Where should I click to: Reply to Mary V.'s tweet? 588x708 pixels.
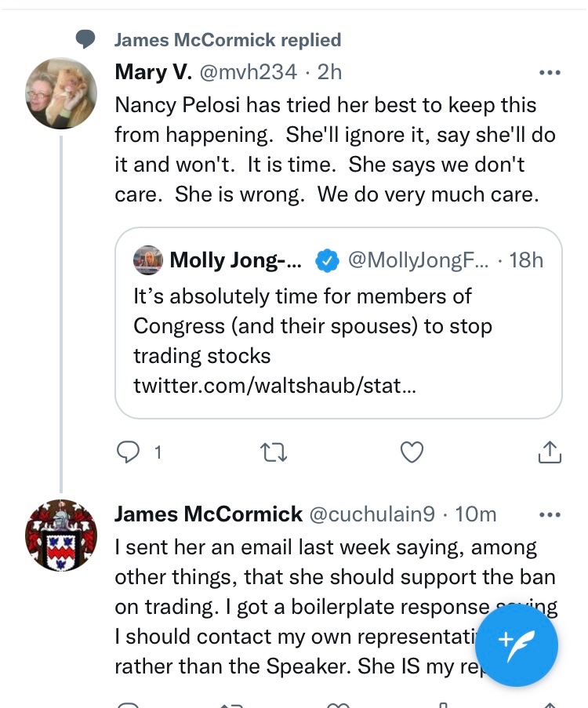[127, 452]
